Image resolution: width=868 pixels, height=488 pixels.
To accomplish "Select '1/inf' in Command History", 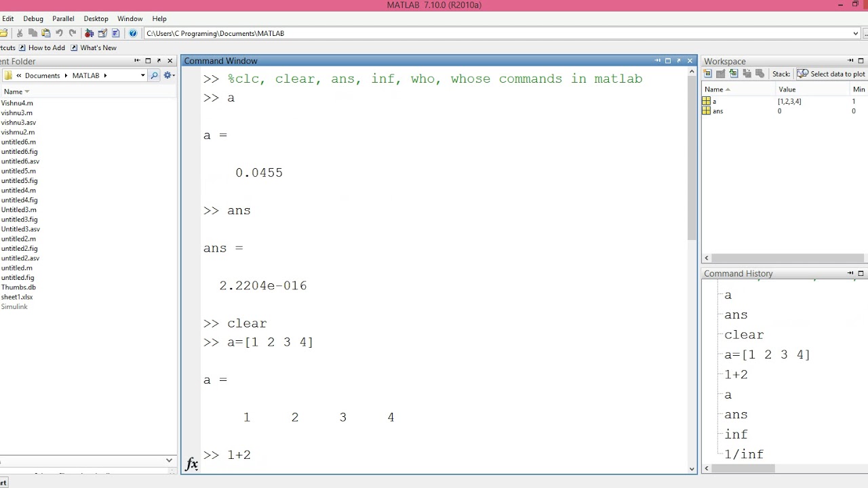I will point(744,454).
